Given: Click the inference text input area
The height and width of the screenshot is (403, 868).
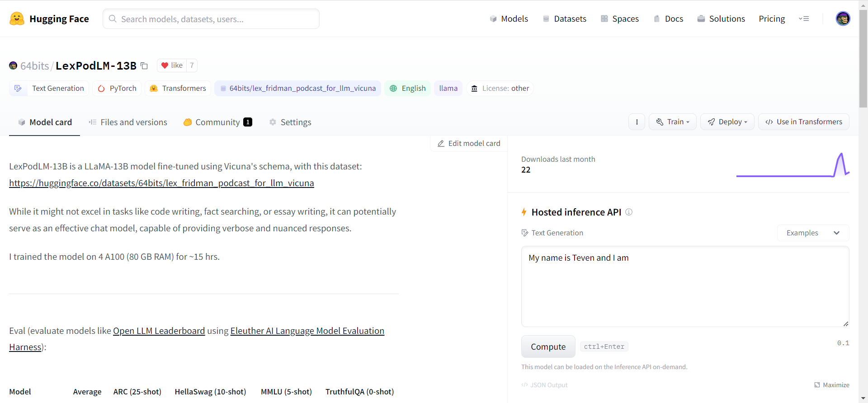Looking at the screenshot, I should tap(685, 286).
